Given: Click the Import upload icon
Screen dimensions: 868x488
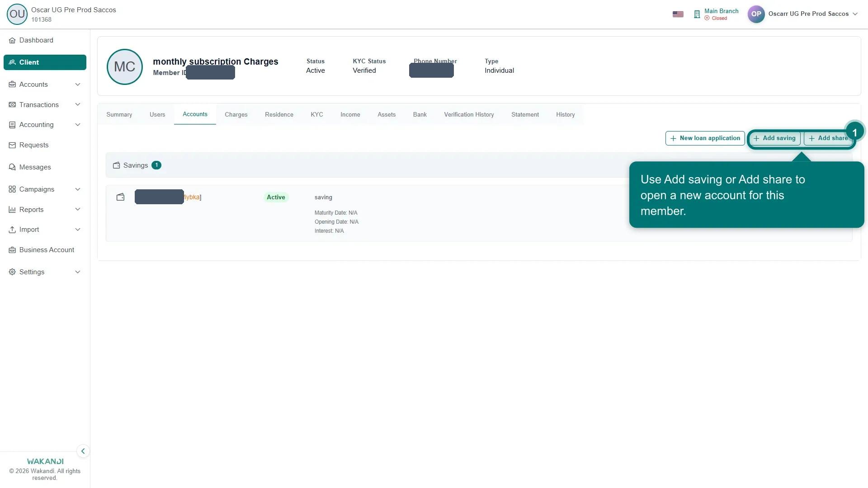Looking at the screenshot, I should [12, 230].
